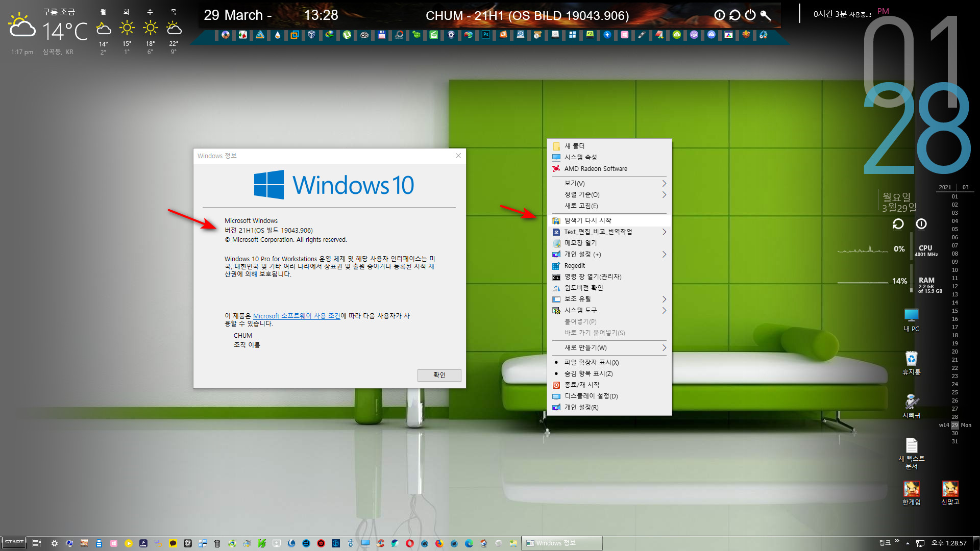Open KakaoTalk yellow chat icon on taskbar
The height and width of the screenshot is (551, 980).
[x=173, y=543]
